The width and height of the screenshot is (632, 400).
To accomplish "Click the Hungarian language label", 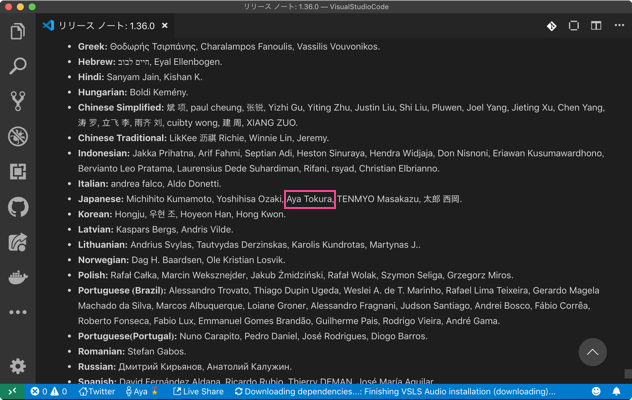I will coord(102,92).
